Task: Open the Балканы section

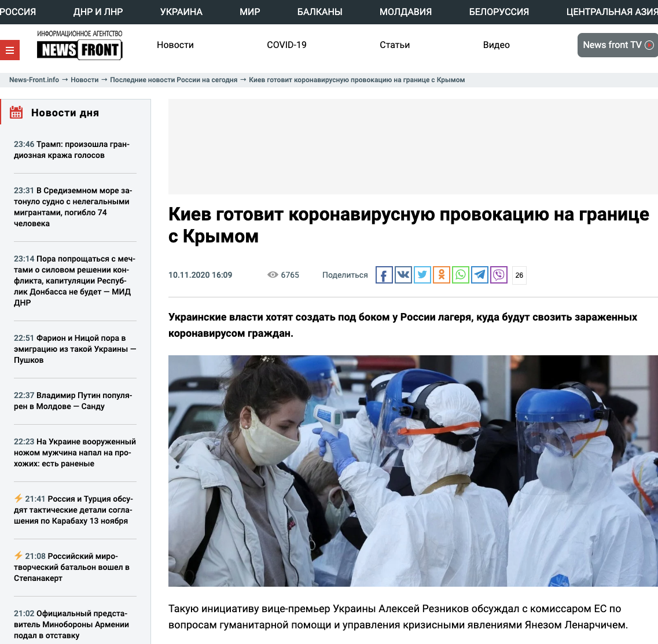Action: [320, 12]
